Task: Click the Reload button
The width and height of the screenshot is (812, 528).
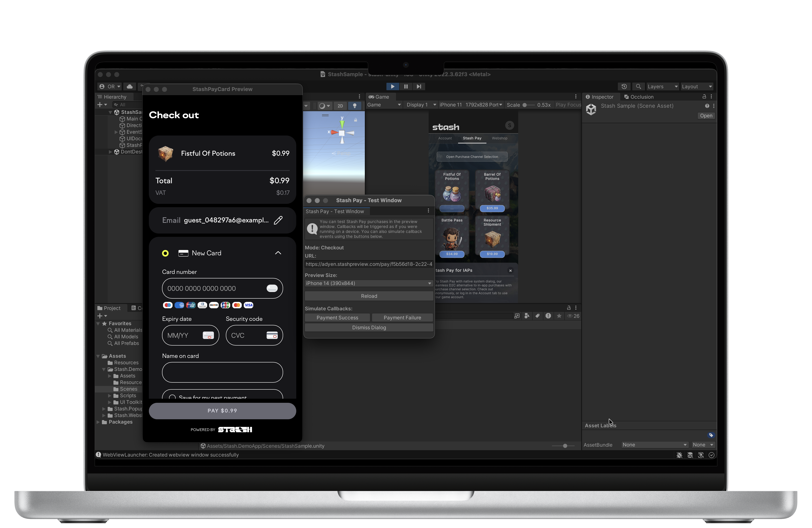Action: (369, 296)
